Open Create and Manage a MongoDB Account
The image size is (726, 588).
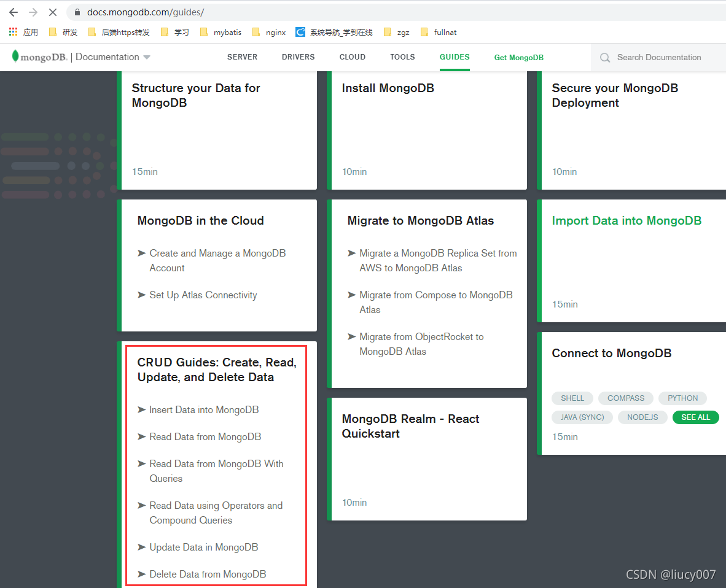point(217,260)
